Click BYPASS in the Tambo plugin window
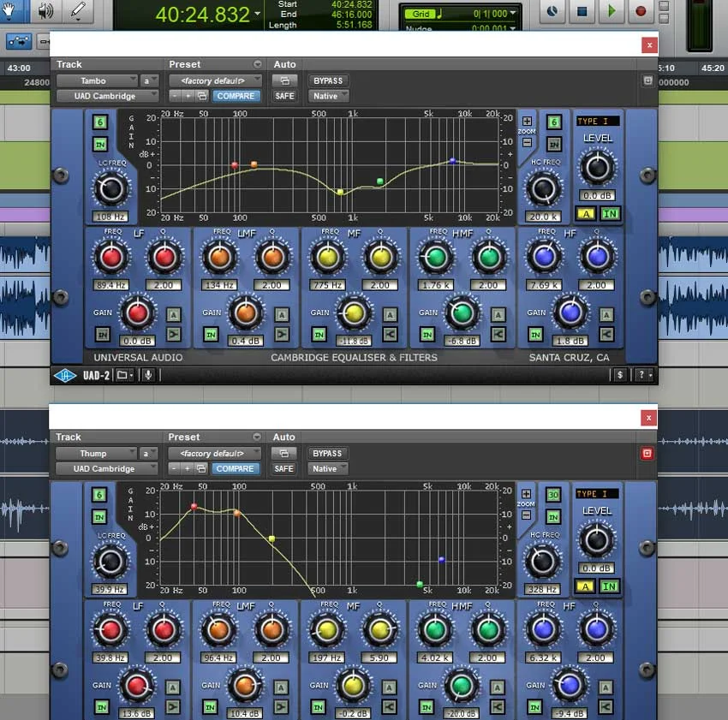This screenshot has width=728, height=720. 328,80
